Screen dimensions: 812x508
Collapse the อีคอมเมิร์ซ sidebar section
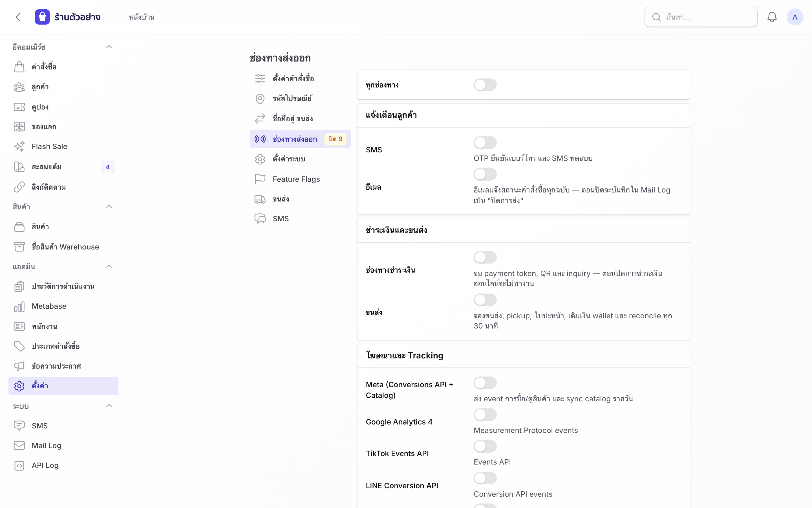click(109, 47)
